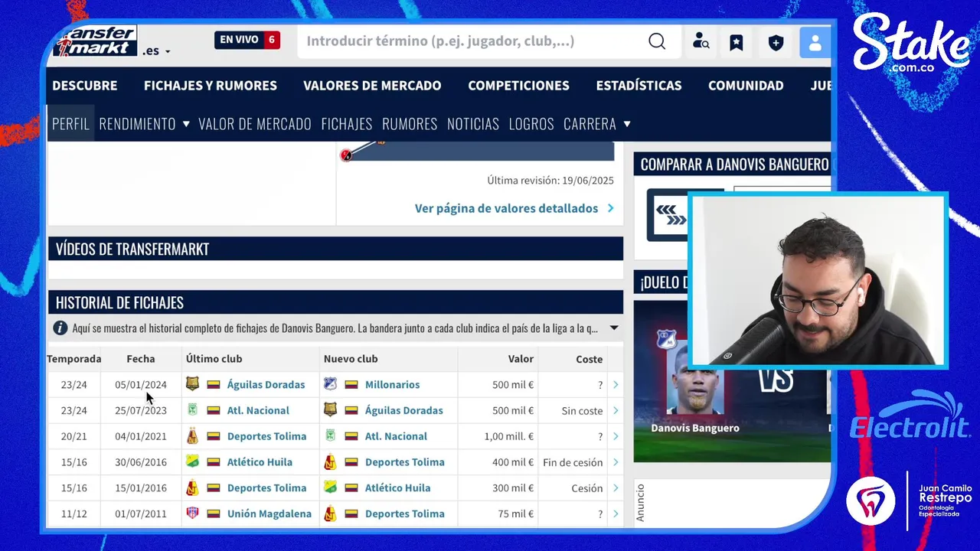Open details arrow for 01/07/2011 transfer
980x551 pixels.
(616, 514)
